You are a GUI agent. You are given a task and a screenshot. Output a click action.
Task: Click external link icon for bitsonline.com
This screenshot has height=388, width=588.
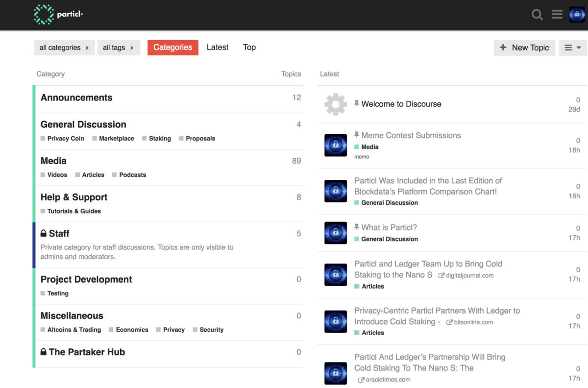449,322
